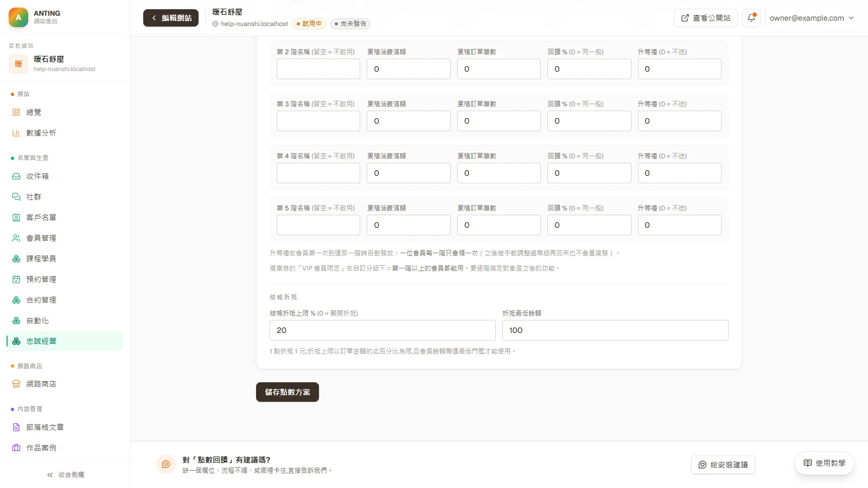The width and height of the screenshot is (868, 488).
Task: Open the 部落格文章 document icon
Action: 16,427
